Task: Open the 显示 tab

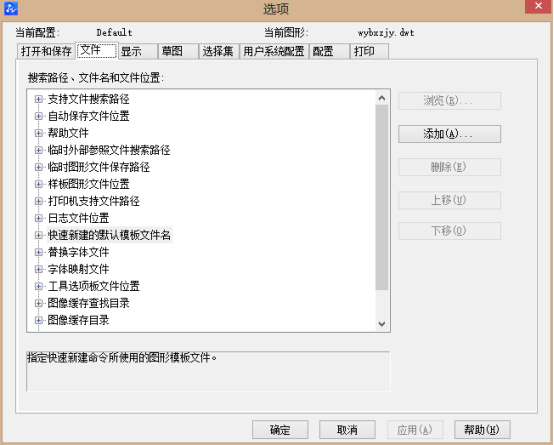Action: 138,51
